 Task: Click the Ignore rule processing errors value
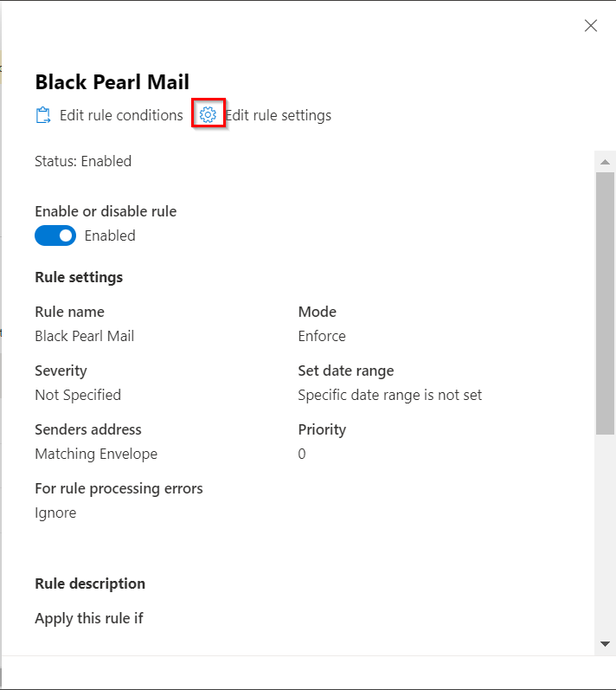pyautogui.click(x=55, y=513)
